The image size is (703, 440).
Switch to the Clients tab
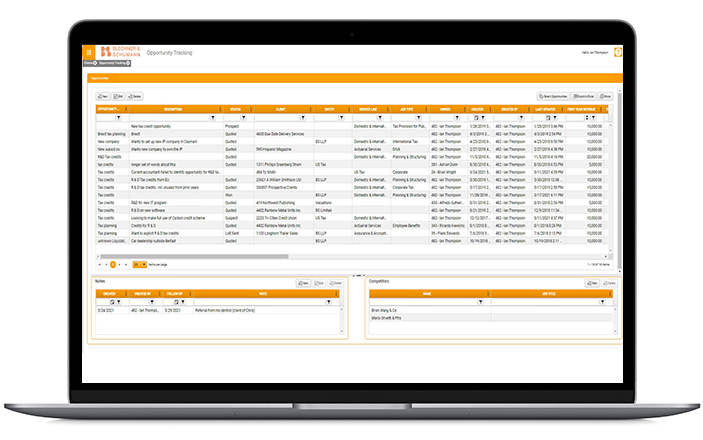click(x=88, y=63)
